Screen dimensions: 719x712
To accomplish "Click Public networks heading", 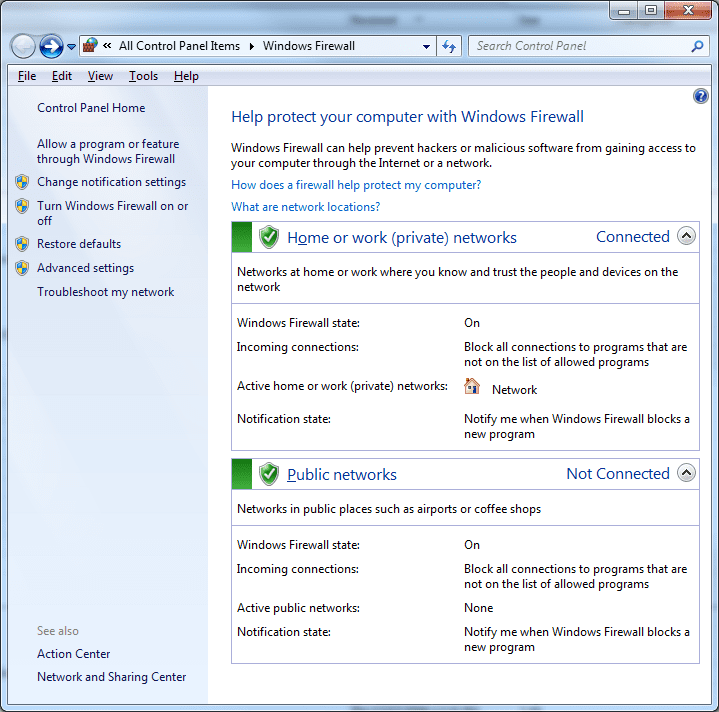I will (342, 475).
